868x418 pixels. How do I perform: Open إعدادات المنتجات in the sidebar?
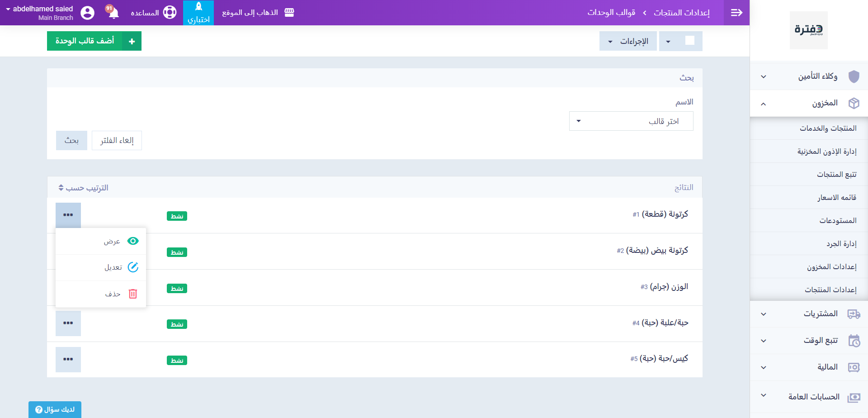(x=809, y=290)
